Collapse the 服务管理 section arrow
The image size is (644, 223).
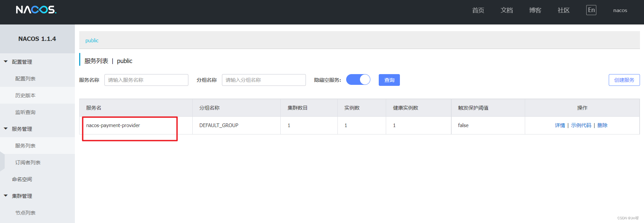[x=6, y=129]
